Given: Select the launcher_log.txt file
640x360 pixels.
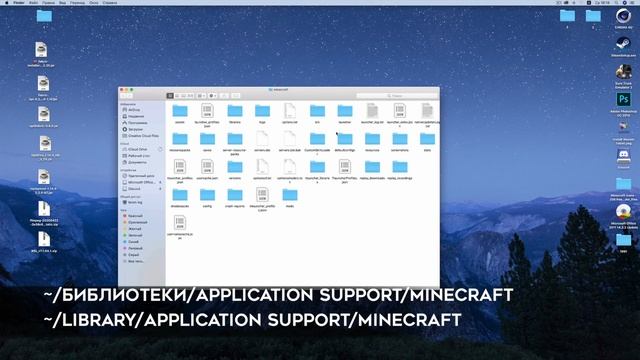Looking at the screenshot, I should pos(372,111).
